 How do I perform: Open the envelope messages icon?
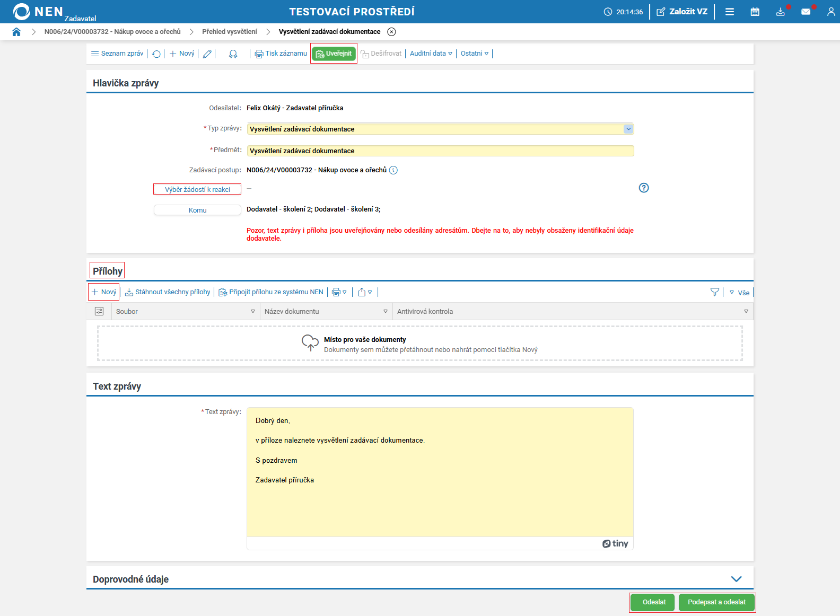point(806,12)
